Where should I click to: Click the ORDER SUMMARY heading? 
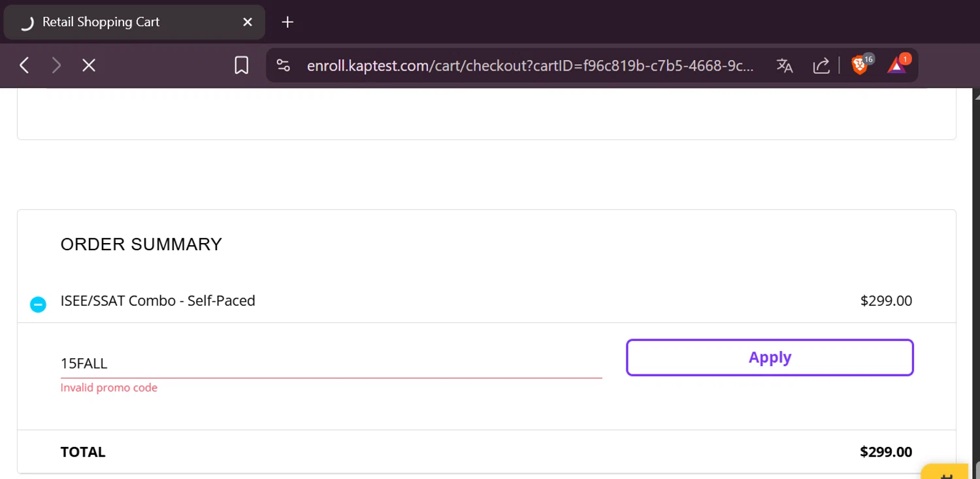pyautogui.click(x=141, y=244)
